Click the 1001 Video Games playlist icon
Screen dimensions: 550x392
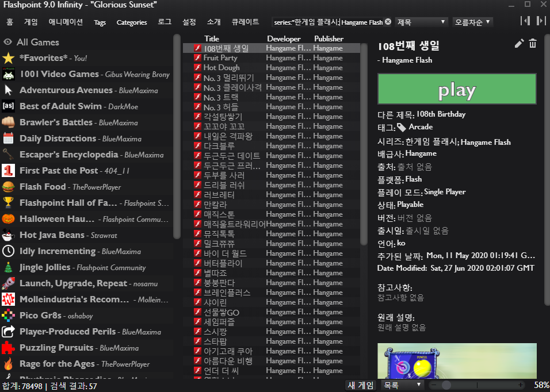(x=9, y=74)
